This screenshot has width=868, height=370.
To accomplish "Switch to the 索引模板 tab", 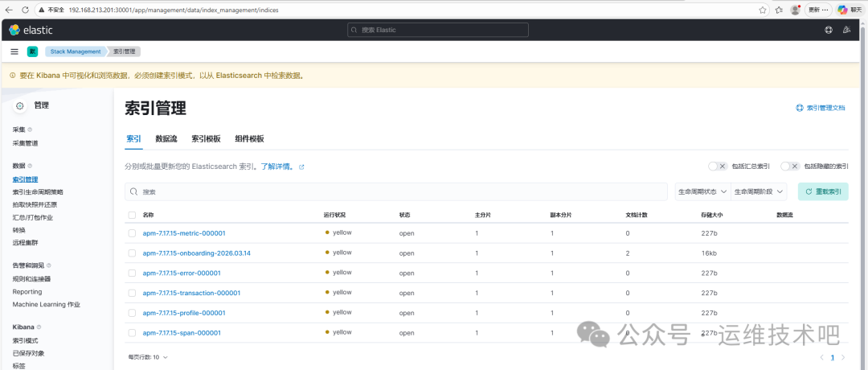I will [x=206, y=139].
